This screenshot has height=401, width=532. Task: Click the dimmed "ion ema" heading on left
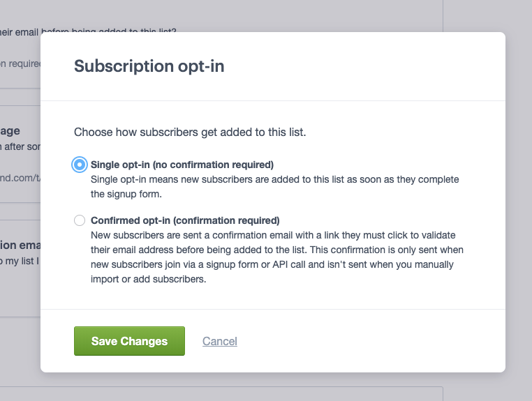point(20,245)
